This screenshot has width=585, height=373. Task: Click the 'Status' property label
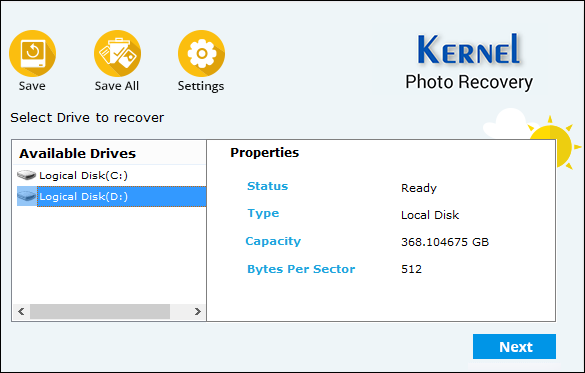tap(268, 186)
